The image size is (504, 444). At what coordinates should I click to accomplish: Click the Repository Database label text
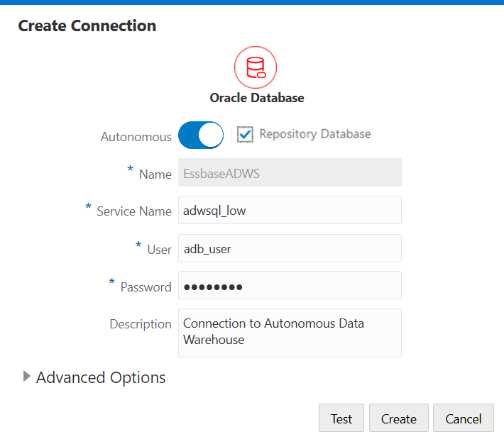pos(314,134)
